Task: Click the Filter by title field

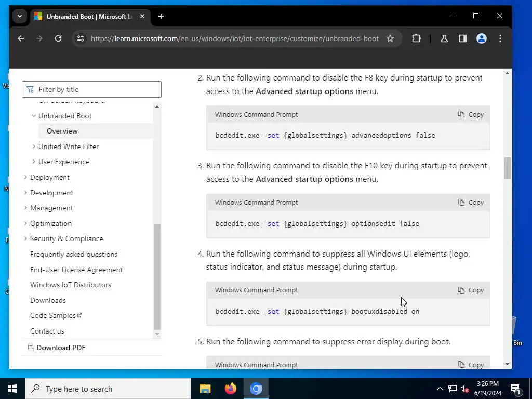Action: tap(91, 89)
